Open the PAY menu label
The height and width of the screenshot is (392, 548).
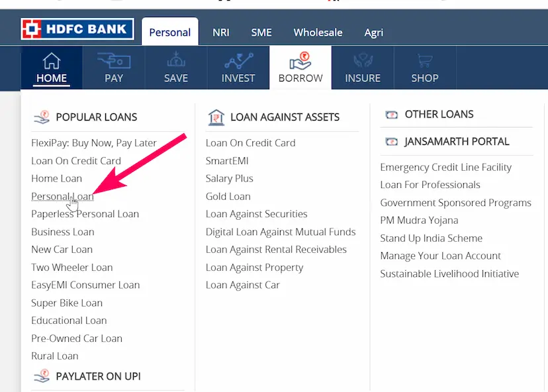[114, 78]
